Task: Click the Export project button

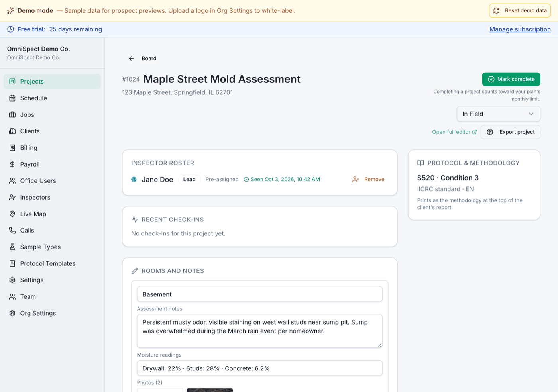Action: tap(510, 132)
